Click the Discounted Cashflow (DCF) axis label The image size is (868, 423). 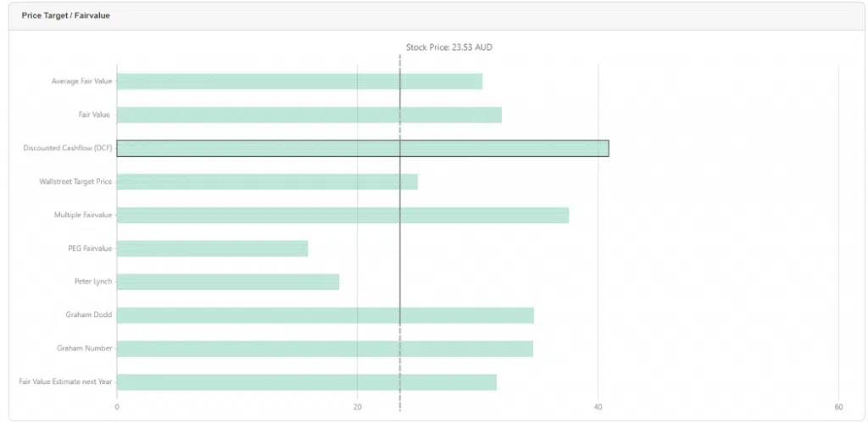click(68, 148)
